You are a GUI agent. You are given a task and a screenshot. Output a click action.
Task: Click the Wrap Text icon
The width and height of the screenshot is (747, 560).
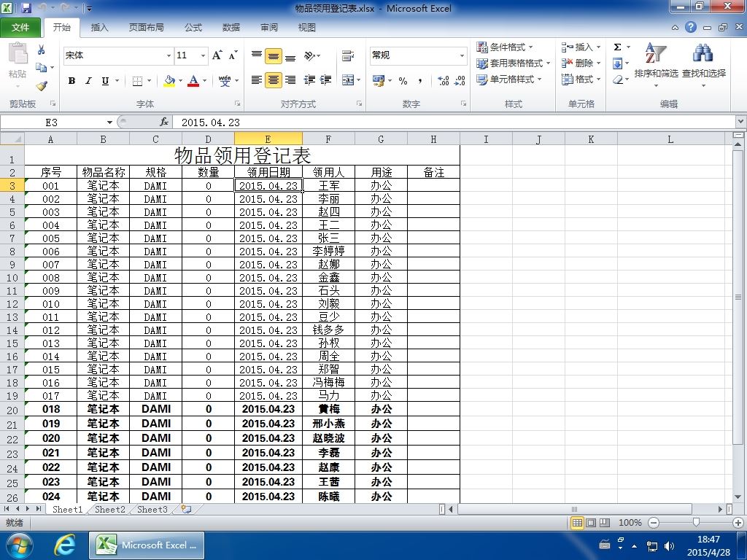(348, 55)
